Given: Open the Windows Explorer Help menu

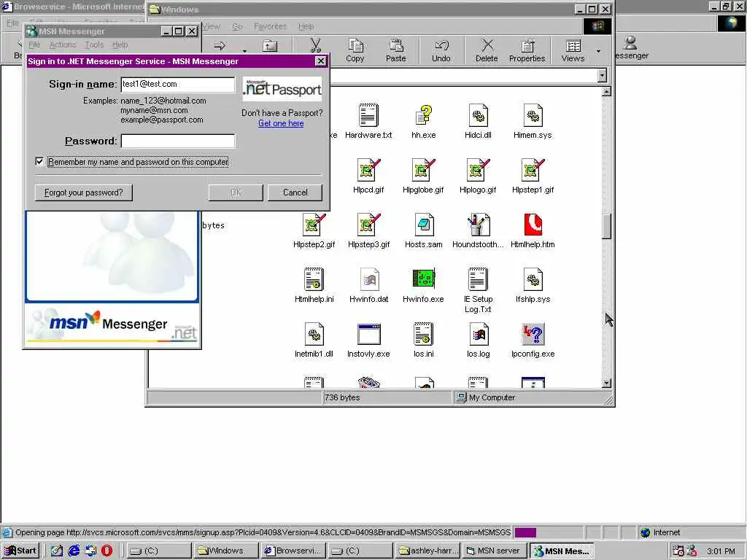Looking at the screenshot, I should coord(306,26).
